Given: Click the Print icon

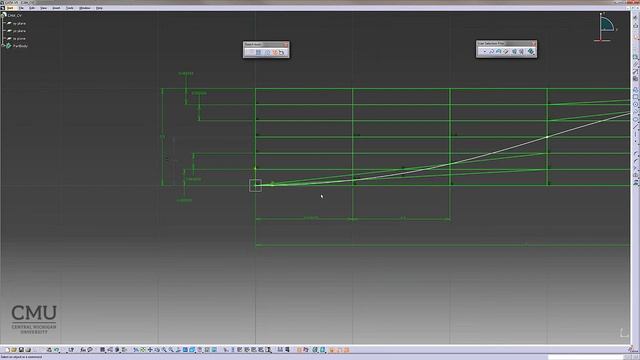Looking at the screenshot, I should (28, 350).
